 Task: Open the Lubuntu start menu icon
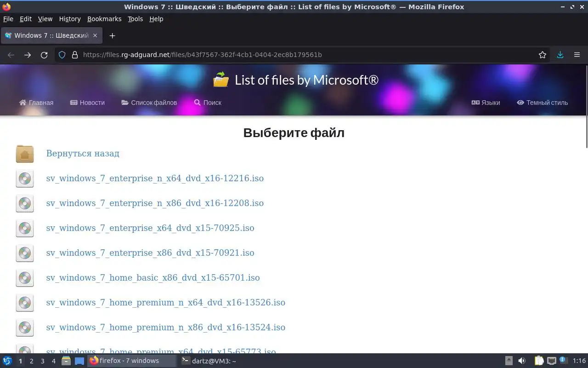7,361
